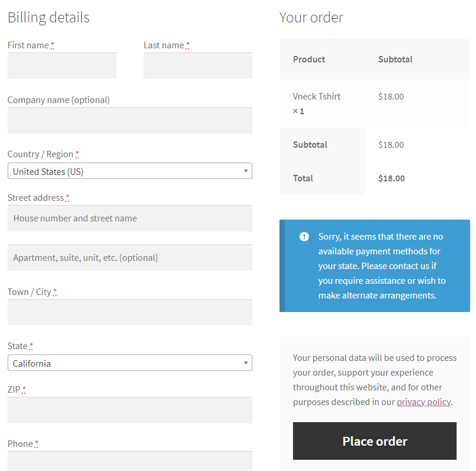Click the info icon in the payment notice
Image resolution: width=476 pixels, height=471 pixels.
coord(304,237)
